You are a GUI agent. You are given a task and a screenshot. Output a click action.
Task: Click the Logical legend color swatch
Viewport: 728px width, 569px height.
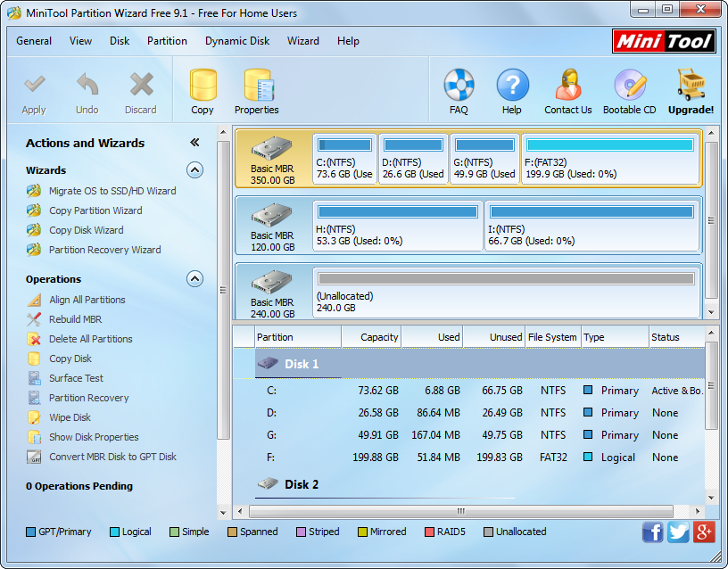pos(114,532)
